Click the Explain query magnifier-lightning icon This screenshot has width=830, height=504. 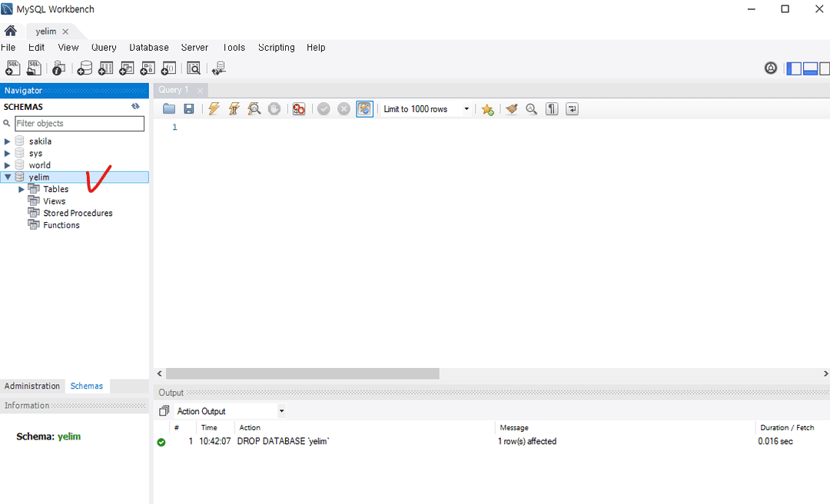[254, 109]
